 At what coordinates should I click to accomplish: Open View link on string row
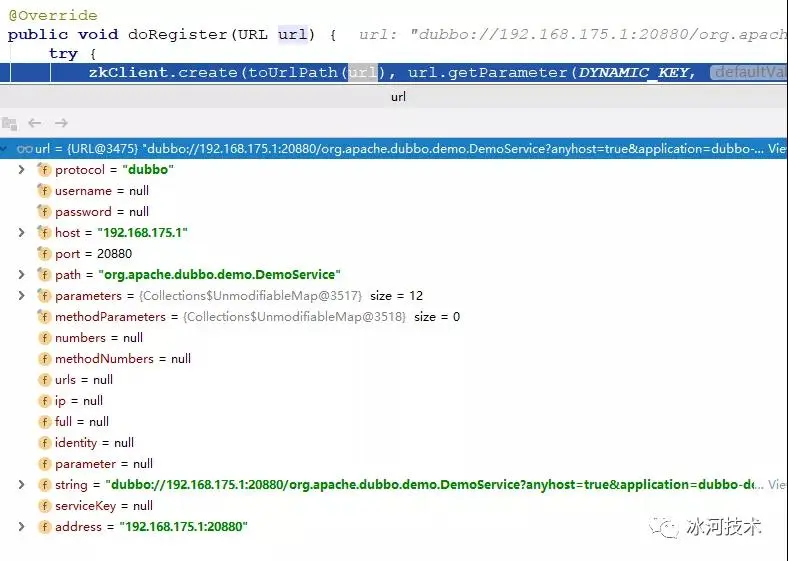pos(777,485)
